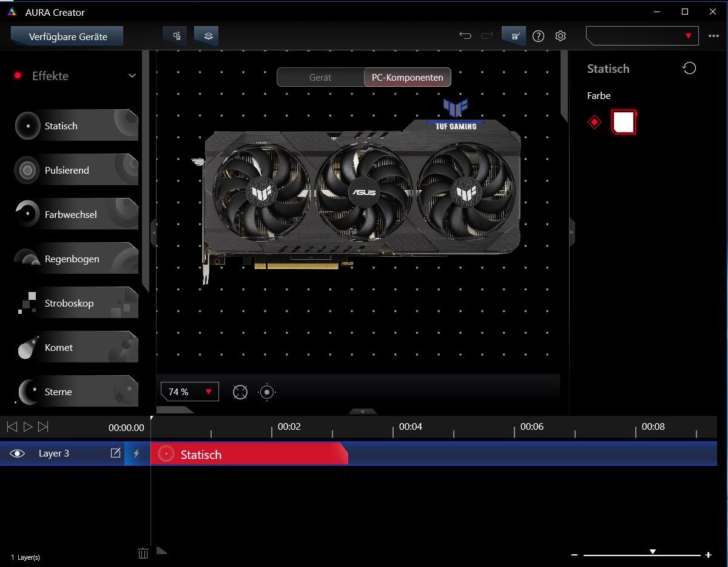Click the 00:00.00 time display

(126, 427)
